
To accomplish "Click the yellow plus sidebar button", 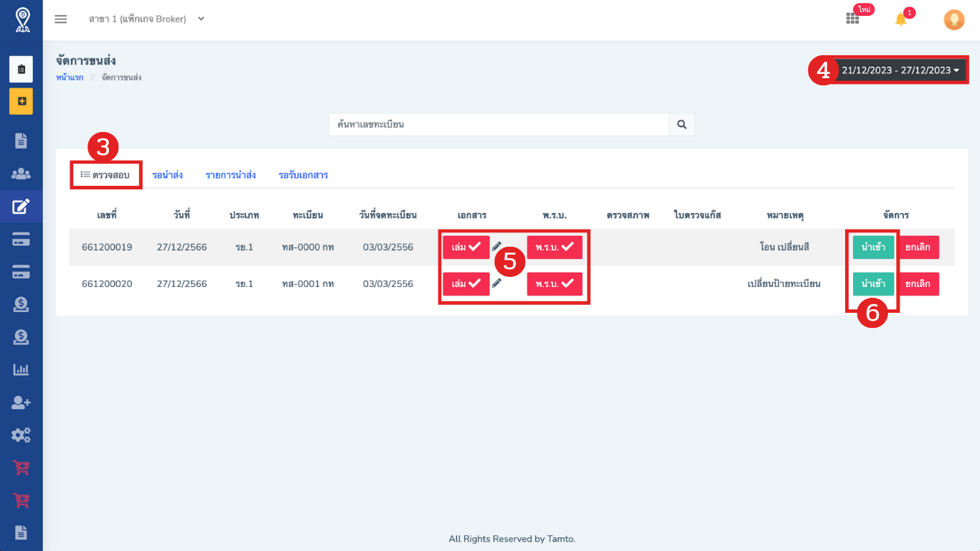I will tap(21, 101).
